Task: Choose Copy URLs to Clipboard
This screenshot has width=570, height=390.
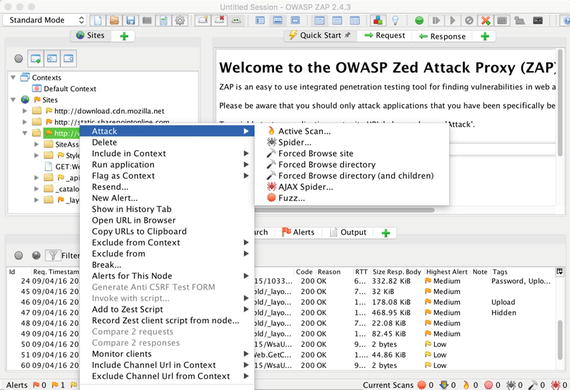Action: coord(167,232)
